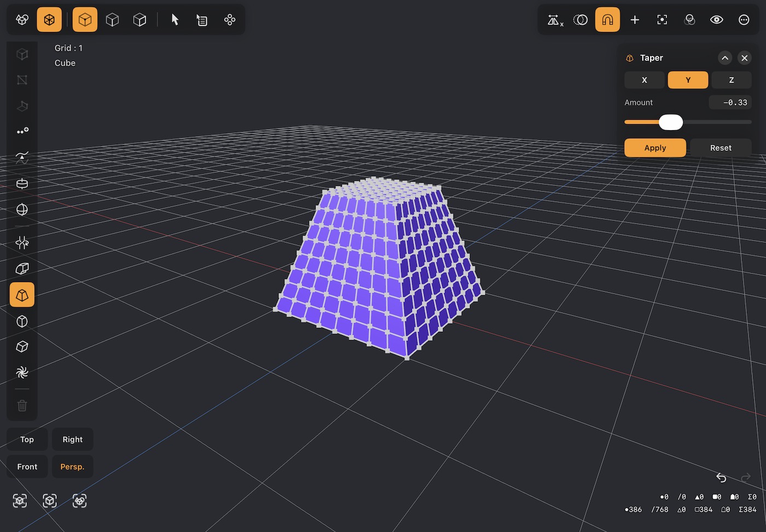Click the four-circles cluster icon

click(230, 20)
